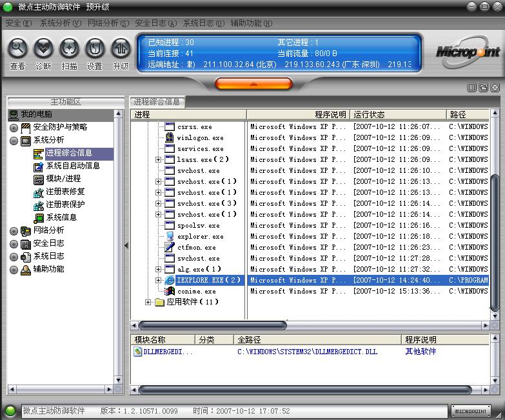
Task: Expand the svchost.exe (3) process
Action: (158, 203)
